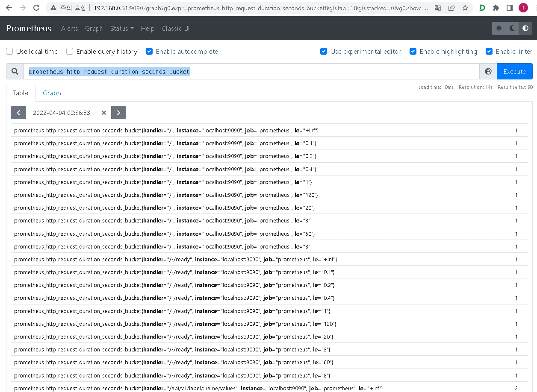Select the handler="/-/ready" le="0.1" series row

269,272
